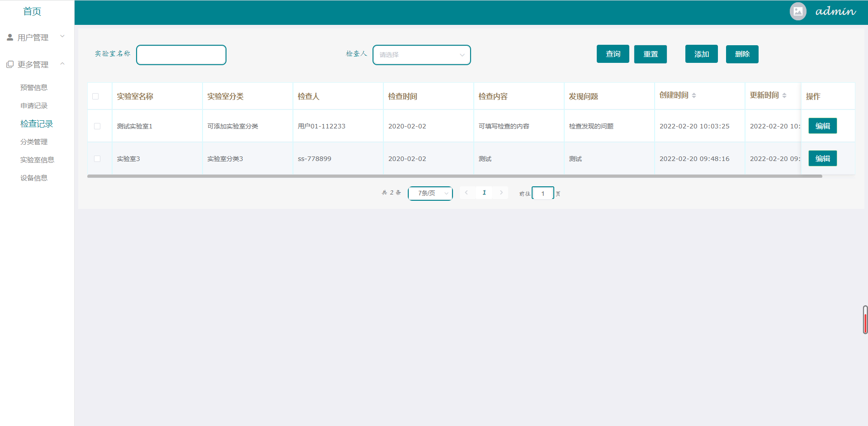
Task: Go to next page arrow
Action: tap(501, 193)
